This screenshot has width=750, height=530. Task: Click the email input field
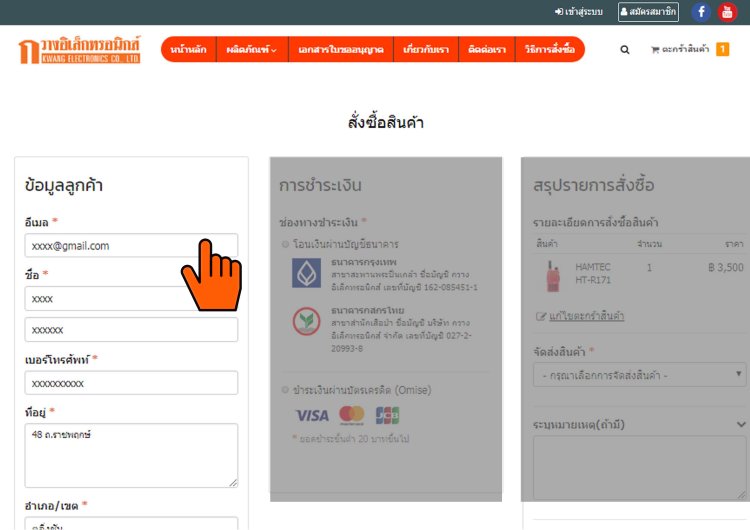point(131,245)
